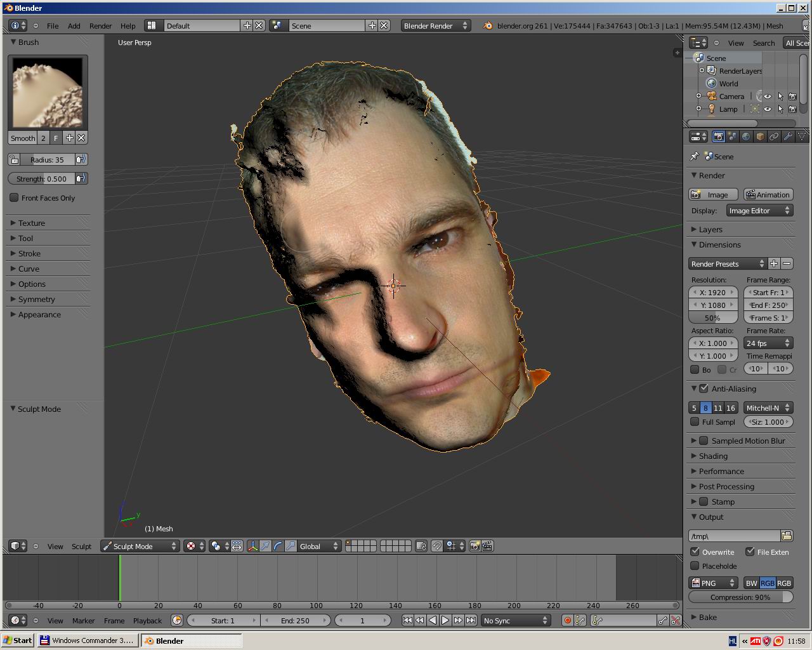The image size is (812, 650).
Task: Open the Render menu
Action: tap(100, 26)
